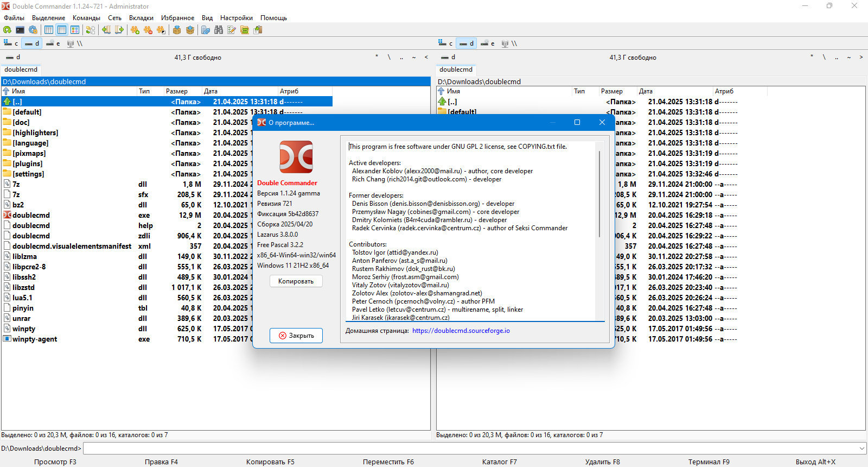
Task: Click the invert selection icon
Action: (161, 30)
